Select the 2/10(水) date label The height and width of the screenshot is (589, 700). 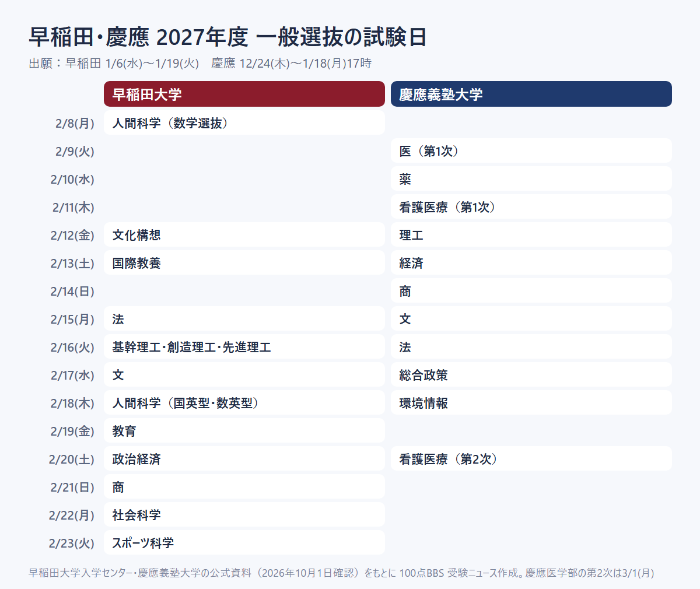pos(72,179)
